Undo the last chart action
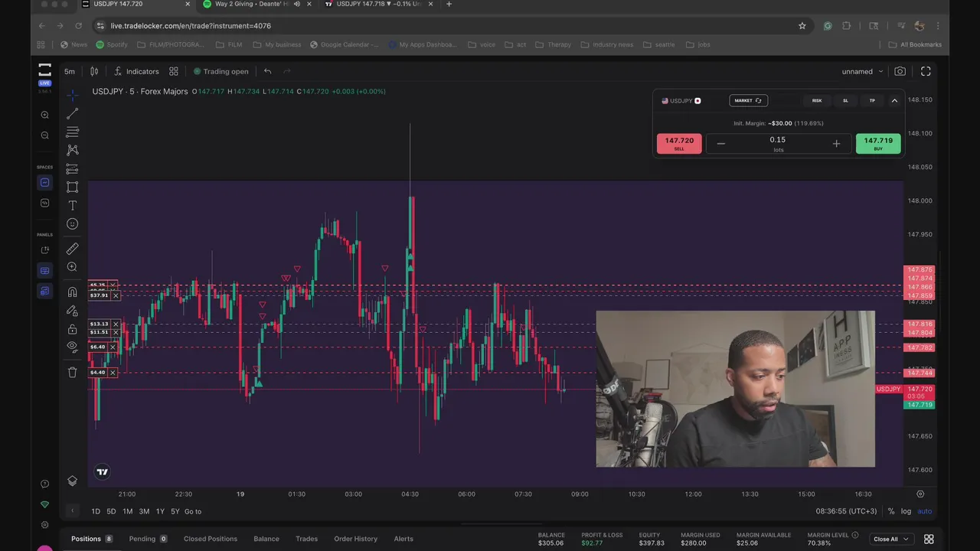Screen dimensions: 980x551 (x=267, y=71)
